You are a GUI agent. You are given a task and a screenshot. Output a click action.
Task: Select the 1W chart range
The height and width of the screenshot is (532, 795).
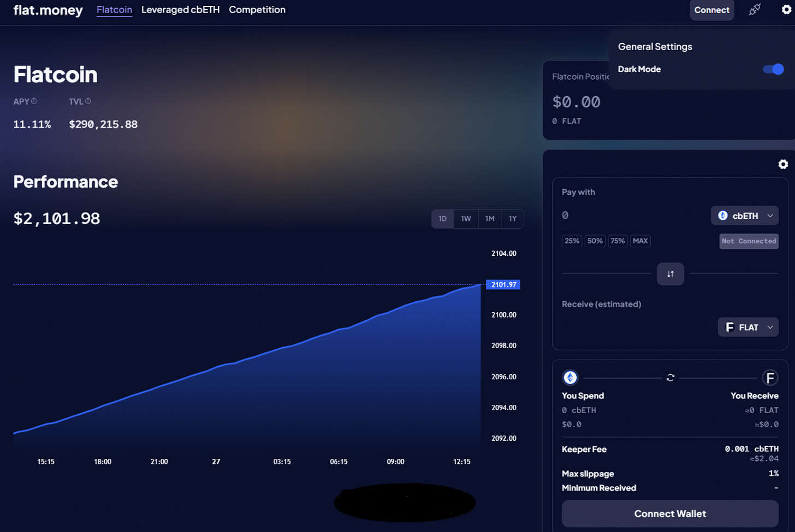click(466, 219)
